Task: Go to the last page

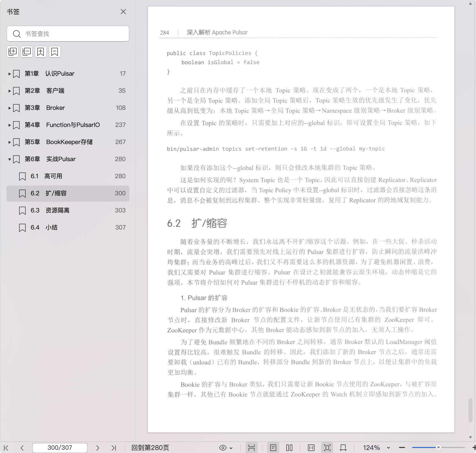Action: (x=114, y=448)
